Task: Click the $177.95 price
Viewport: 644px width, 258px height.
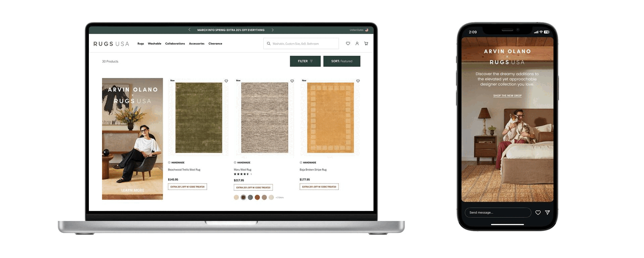Action: click(305, 180)
